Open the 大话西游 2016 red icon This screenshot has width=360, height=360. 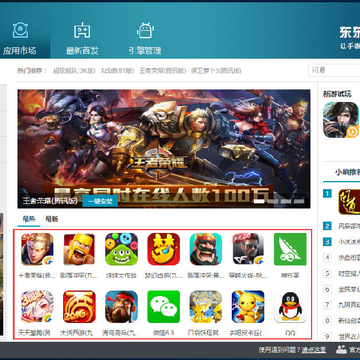pos(79,307)
